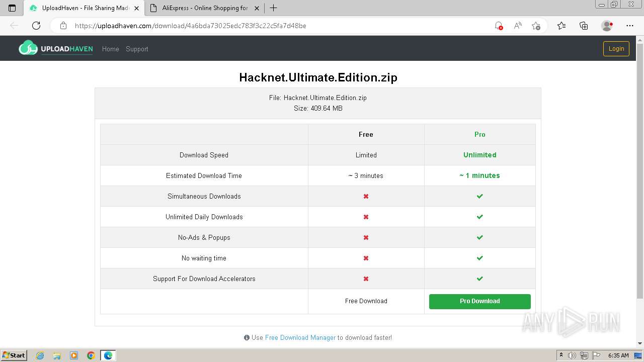This screenshot has height=362, width=644.
Task: Click the info icon beside download tip
Action: [x=247, y=338]
